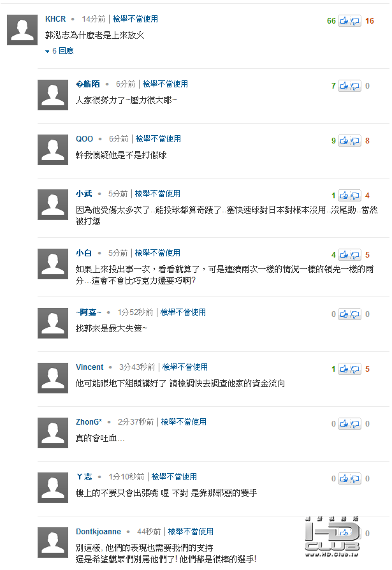Image resolution: width=392 pixels, height=570 pixels.
Task: Open Vincent's username link
Action: [x=89, y=367]
